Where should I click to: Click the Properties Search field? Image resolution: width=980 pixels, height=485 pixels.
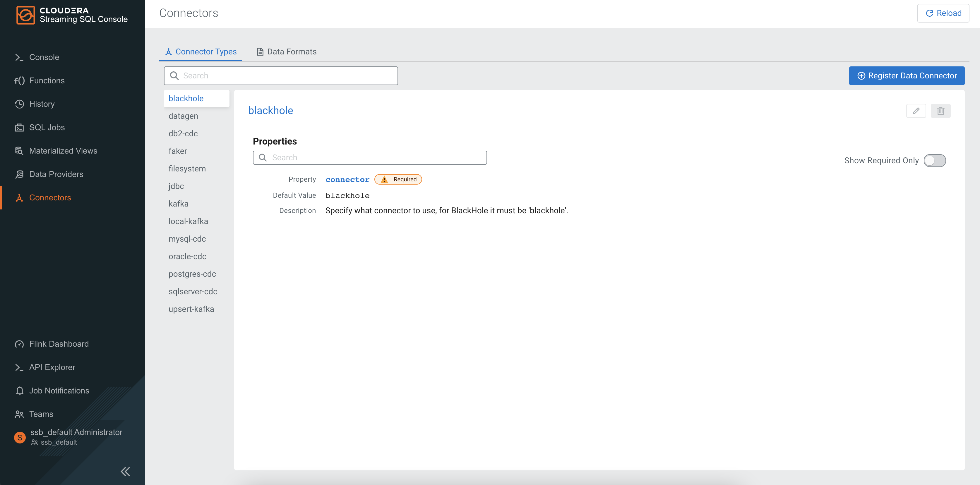[x=370, y=158]
